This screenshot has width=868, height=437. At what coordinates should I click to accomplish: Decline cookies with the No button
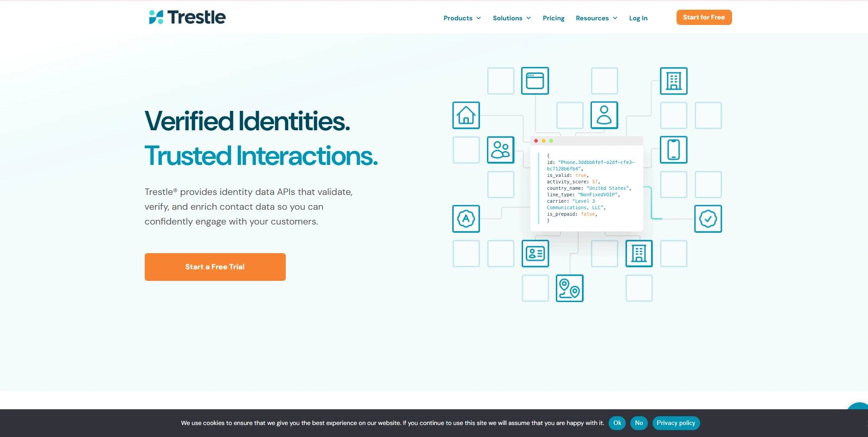639,423
